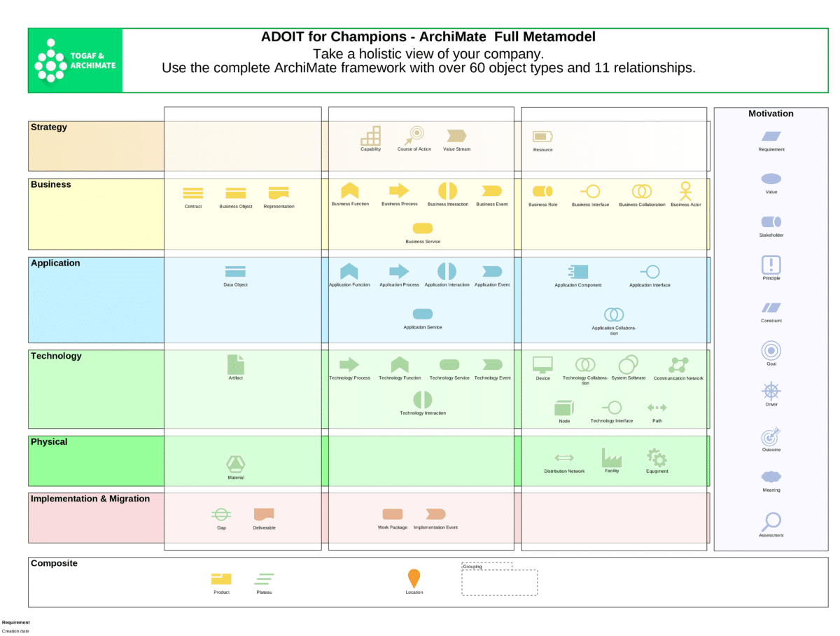The image size is (840, 636).
Task: Select the Value Stream icon
Action: [x=456, y=137]
